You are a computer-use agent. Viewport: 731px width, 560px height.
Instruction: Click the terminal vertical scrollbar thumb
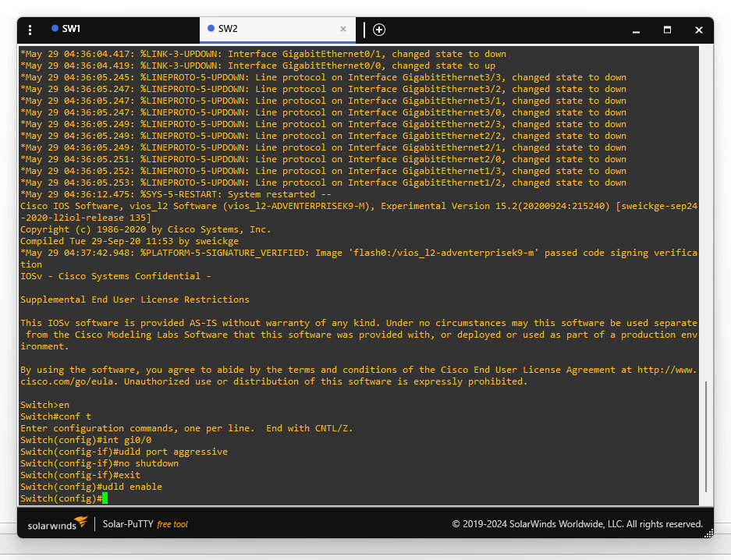pos(706,437)
